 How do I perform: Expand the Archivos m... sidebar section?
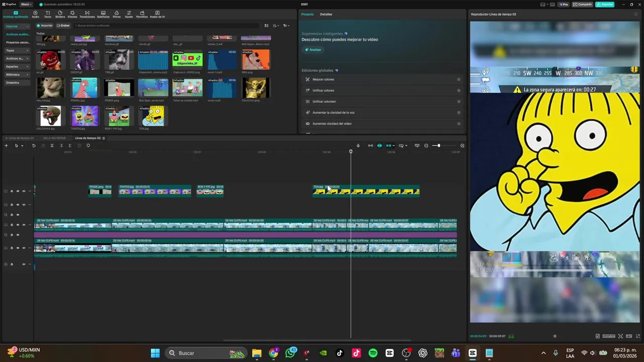tap(27, 58)
